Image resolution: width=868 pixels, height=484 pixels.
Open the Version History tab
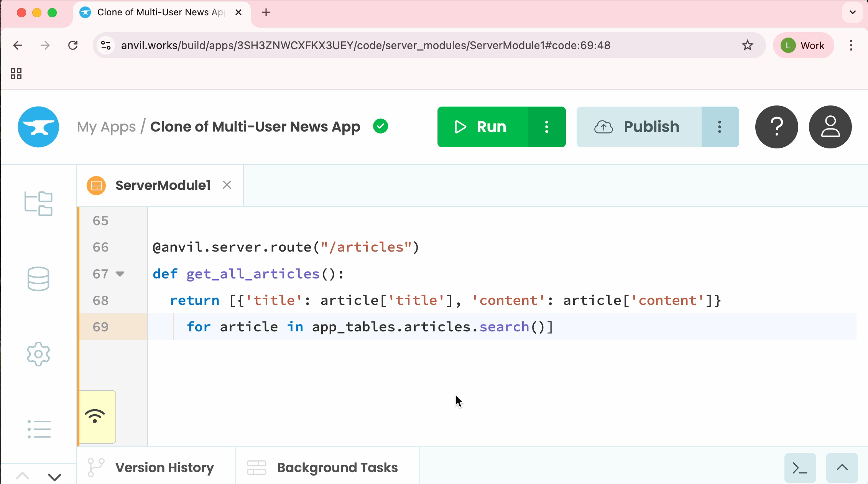(156, 468)
